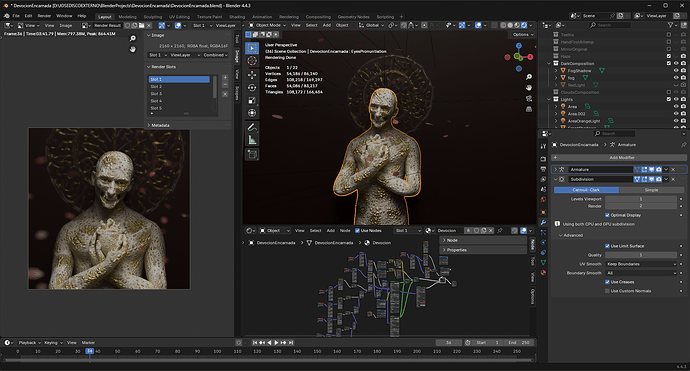Switch to the Geometry Nodes workspace tab
690x371 pixels.
353,17
